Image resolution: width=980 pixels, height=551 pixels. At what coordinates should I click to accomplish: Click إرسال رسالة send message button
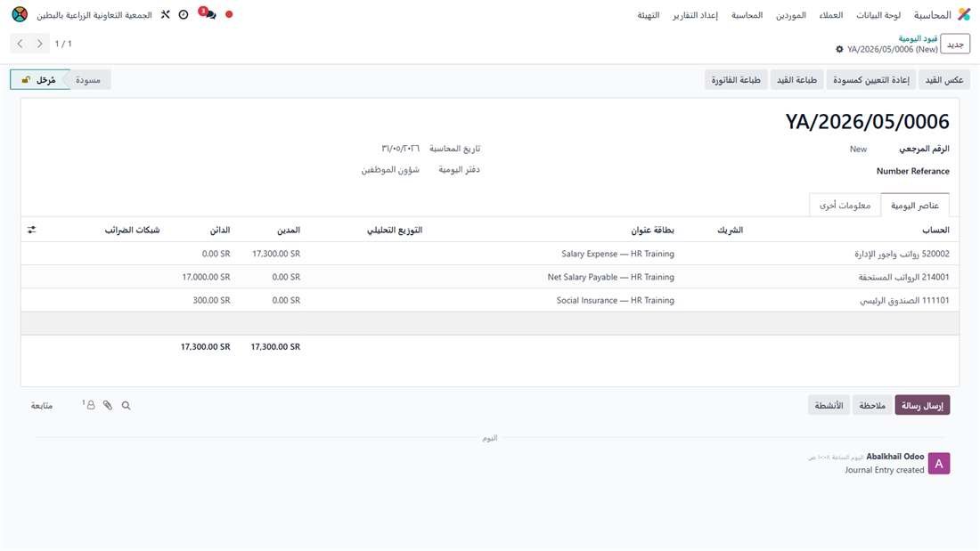[922, 405]
